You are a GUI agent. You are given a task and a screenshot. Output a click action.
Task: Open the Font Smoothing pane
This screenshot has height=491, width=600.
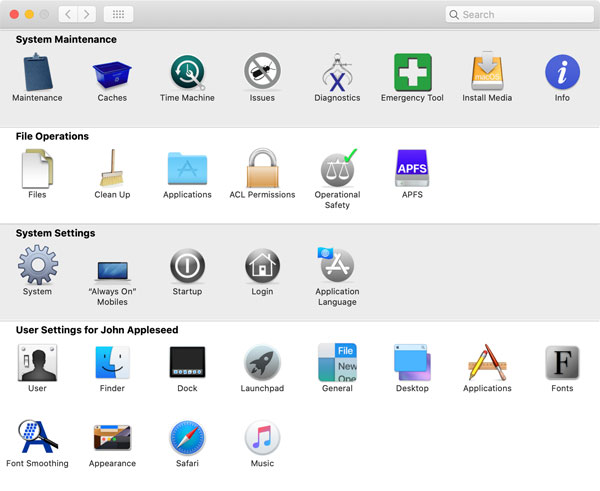(x=38, y=437)
